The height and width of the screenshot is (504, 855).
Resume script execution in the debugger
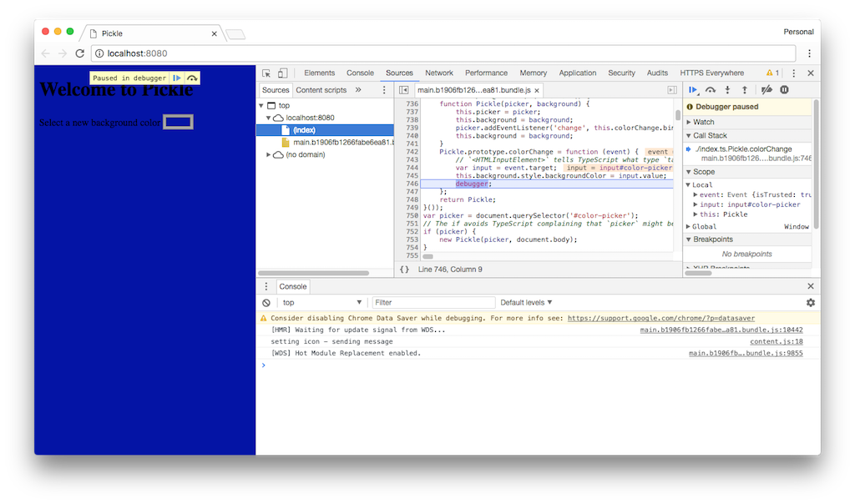pos(694,90)
